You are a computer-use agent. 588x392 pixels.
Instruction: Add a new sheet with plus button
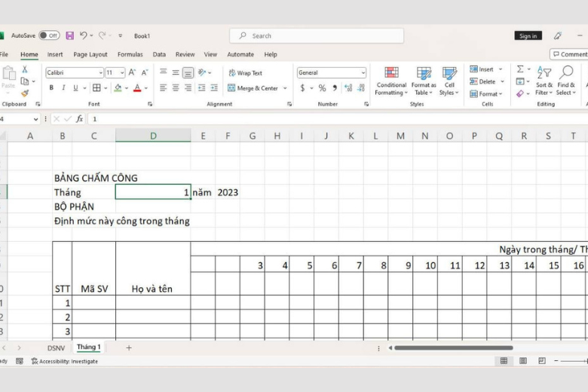click(129, 348)
